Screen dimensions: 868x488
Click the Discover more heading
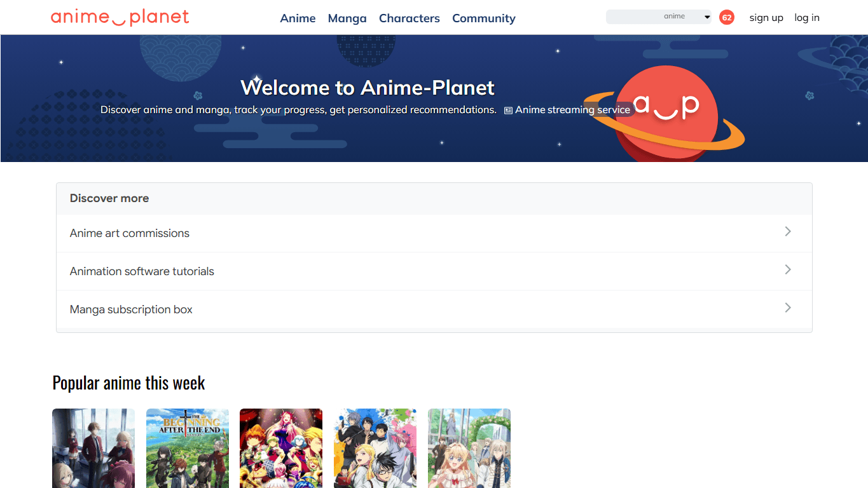coord(109,198)
